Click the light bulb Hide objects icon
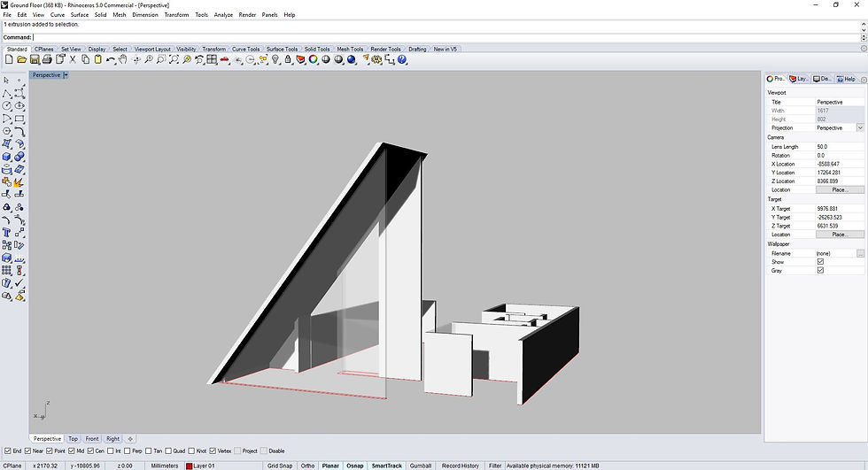Viewport: 868px width, 470px height. (x=275, y=59)
